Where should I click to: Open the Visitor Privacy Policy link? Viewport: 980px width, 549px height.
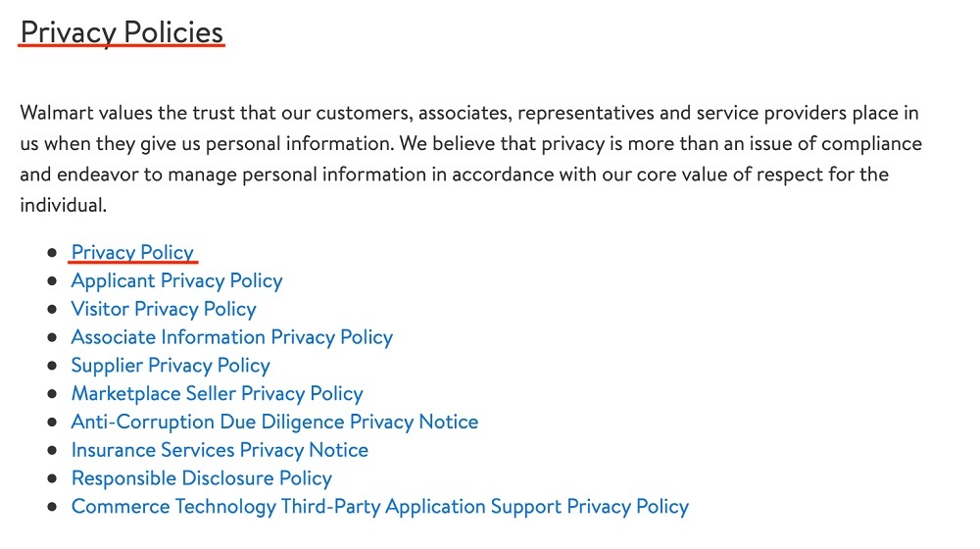(164, 309)
